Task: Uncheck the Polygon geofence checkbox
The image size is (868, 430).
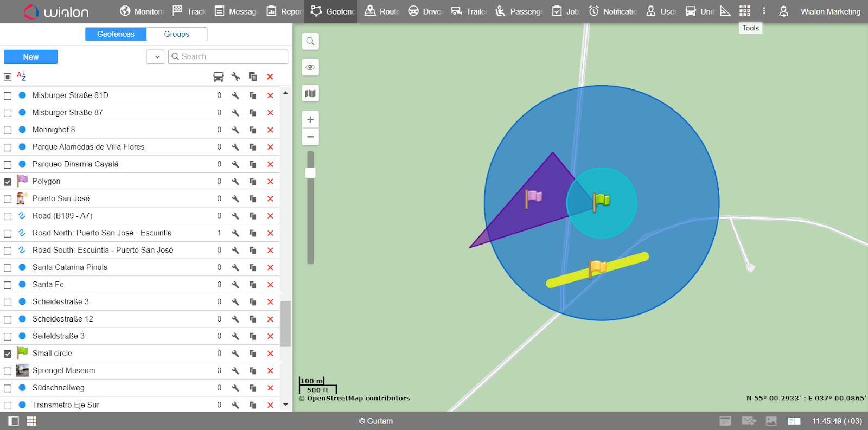Action: pyautogui.click(x=8, y=182)
